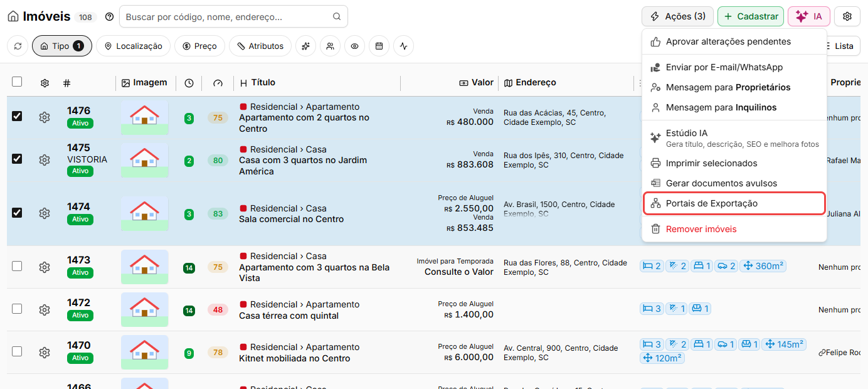Click the search field for código, nome, endereço
The height and width of the screenshot is (389, 868).
pyautogui.click(x=233, y=16)
